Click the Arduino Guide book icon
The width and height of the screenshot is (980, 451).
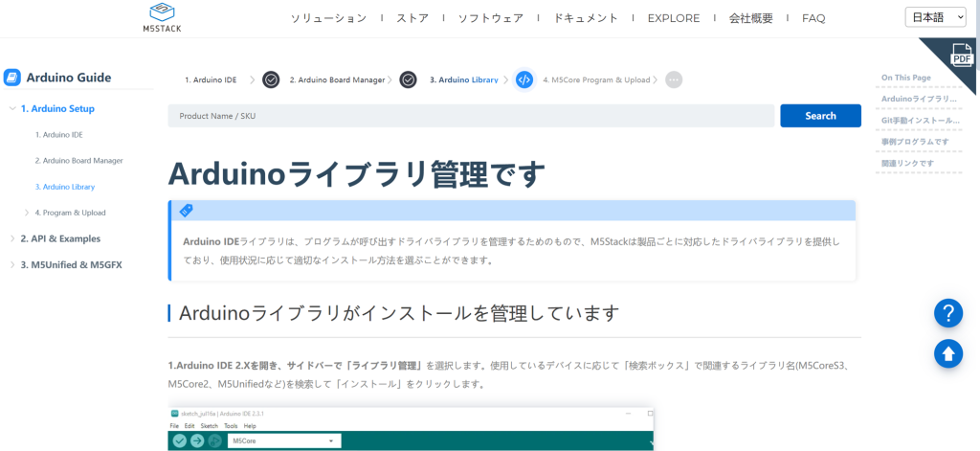point(11,78)
